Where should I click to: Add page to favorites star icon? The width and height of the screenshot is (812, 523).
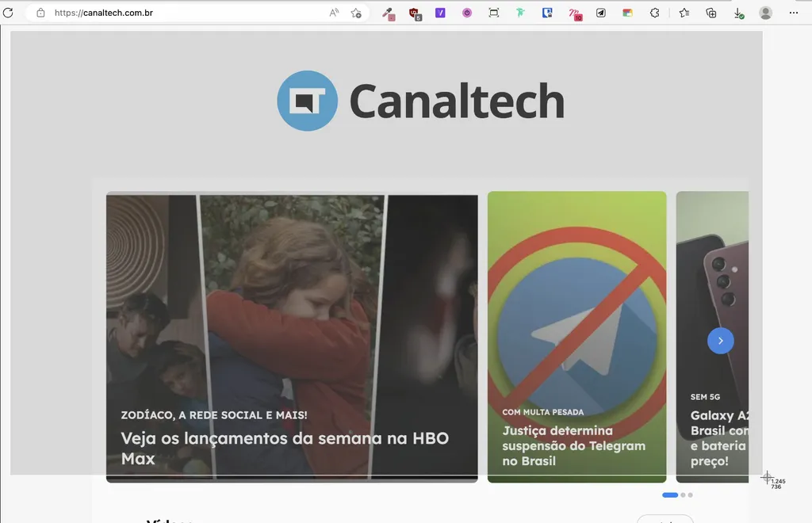click(356, 13)
